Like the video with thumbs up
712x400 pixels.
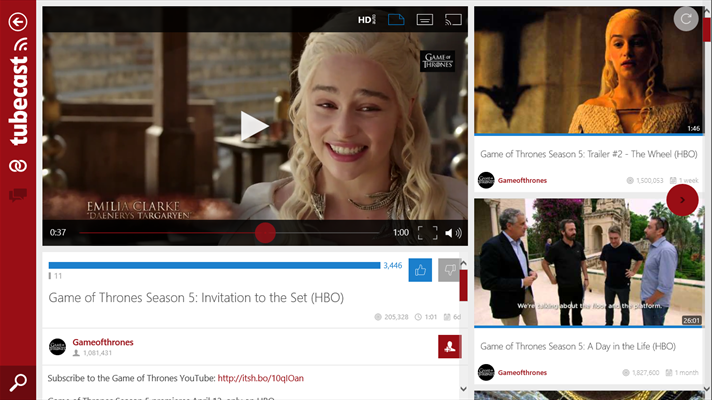(x=420, y=270)
